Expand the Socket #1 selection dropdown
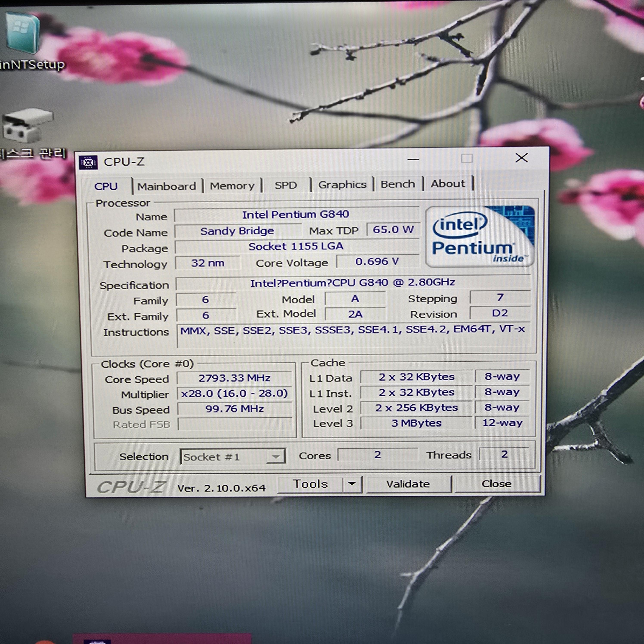 pyautogui.click(x=275, y=456)
